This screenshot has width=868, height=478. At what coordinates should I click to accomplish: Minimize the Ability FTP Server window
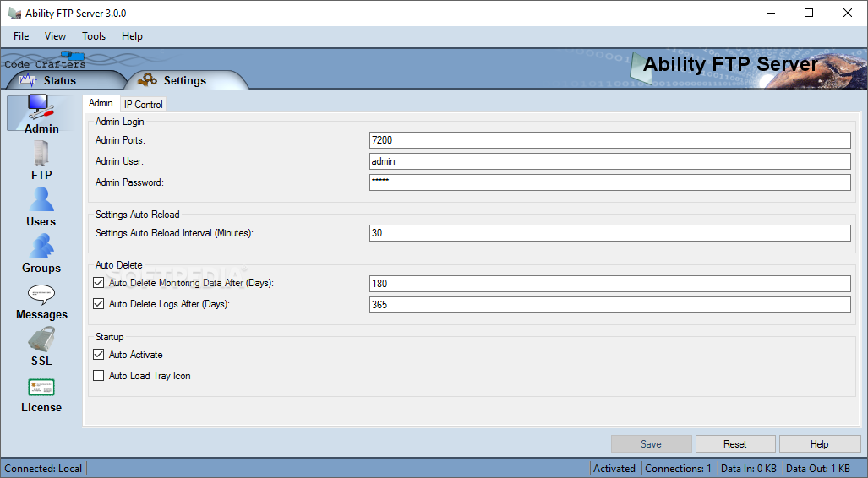(x=771, y=13)
